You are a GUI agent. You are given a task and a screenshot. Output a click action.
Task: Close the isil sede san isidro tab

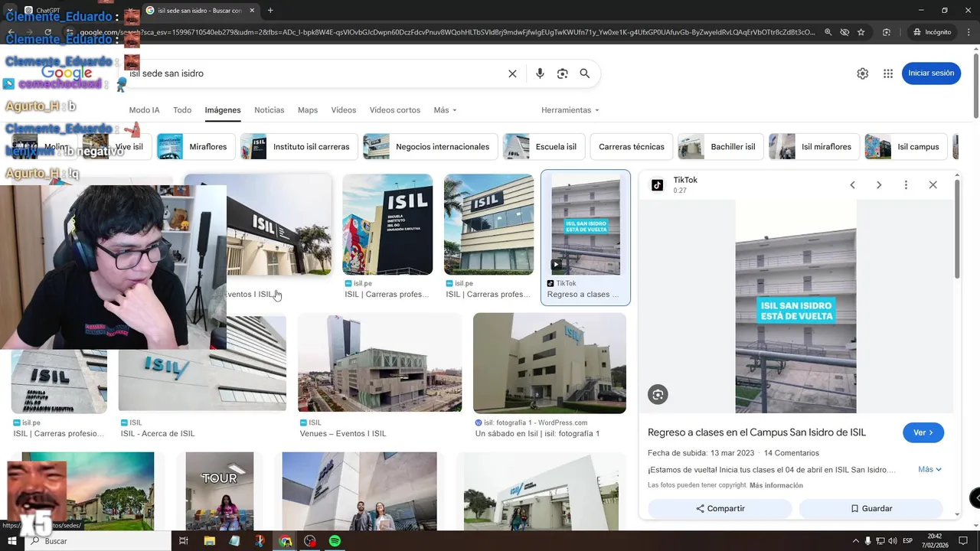(253, 11)
